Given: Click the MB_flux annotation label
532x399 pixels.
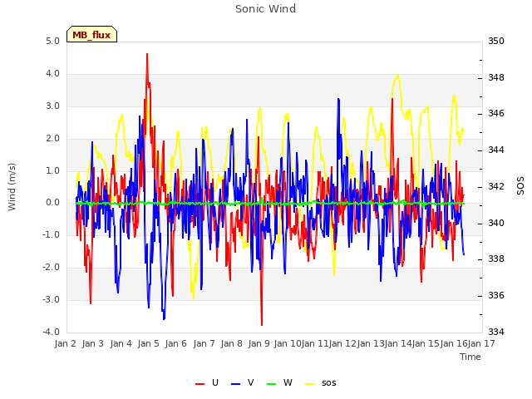Looking at the screenshot, I should coord(91,34).
